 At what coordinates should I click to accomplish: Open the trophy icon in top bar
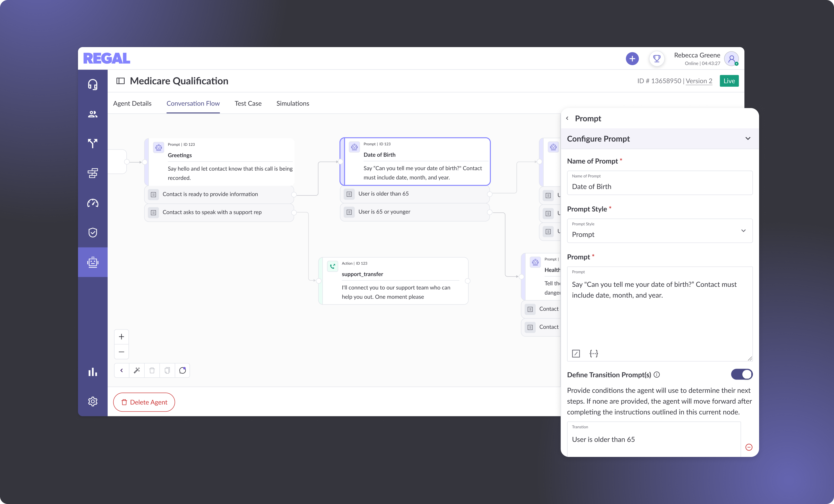coord(657,58)
